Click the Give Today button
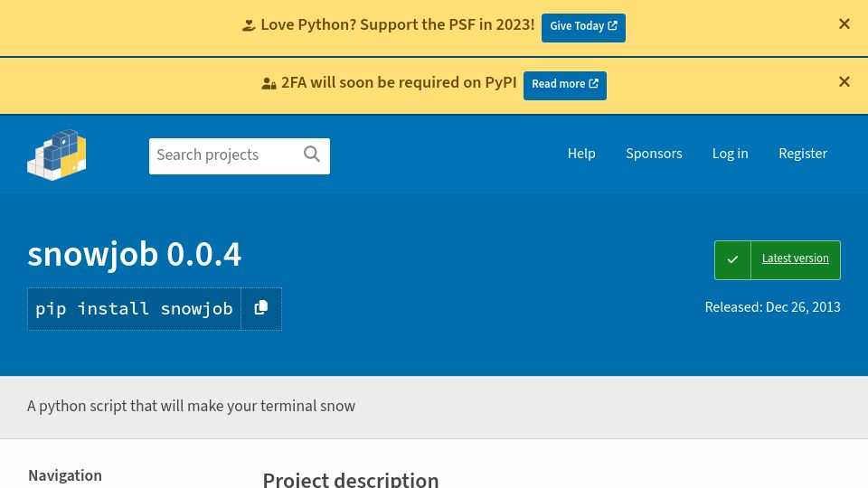Image resolution: width=868 pixels, height=488 pixels. tap(583, 28)
